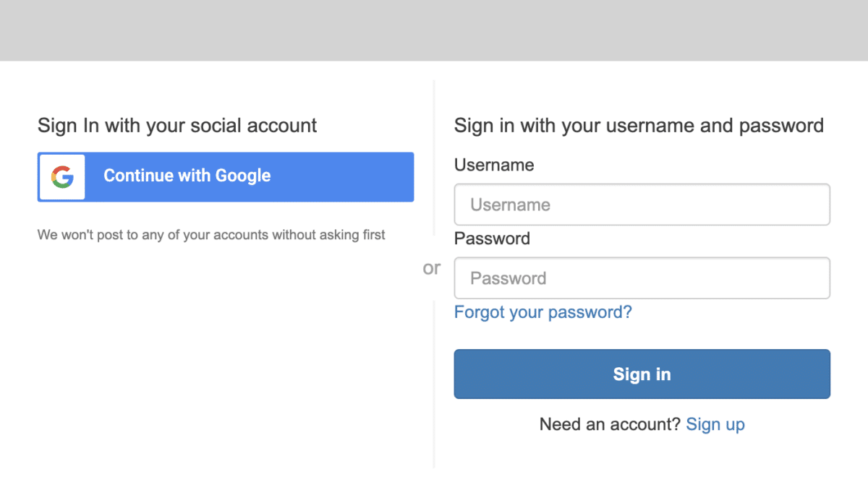Click the username and password sign-in heading
This screenshot has height=490, width=868.
point(638,125)
